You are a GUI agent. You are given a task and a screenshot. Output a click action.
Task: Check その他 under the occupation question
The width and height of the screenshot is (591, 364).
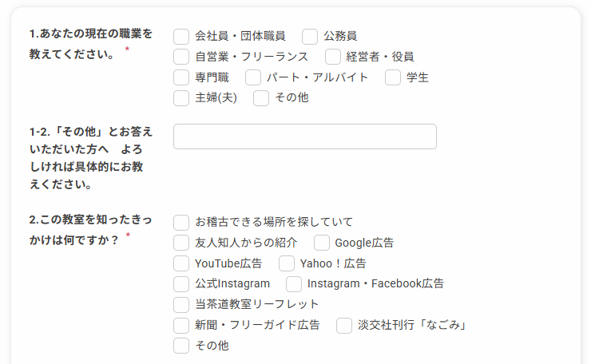tap(261, 98)
